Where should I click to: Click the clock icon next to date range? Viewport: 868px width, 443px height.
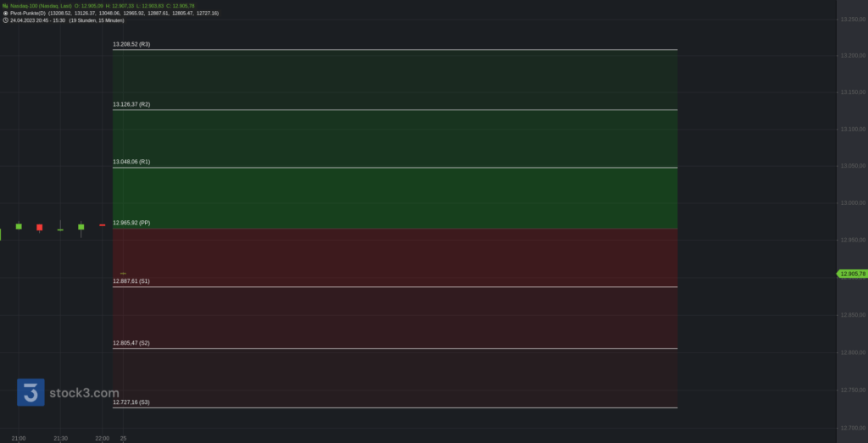point(5,20)
